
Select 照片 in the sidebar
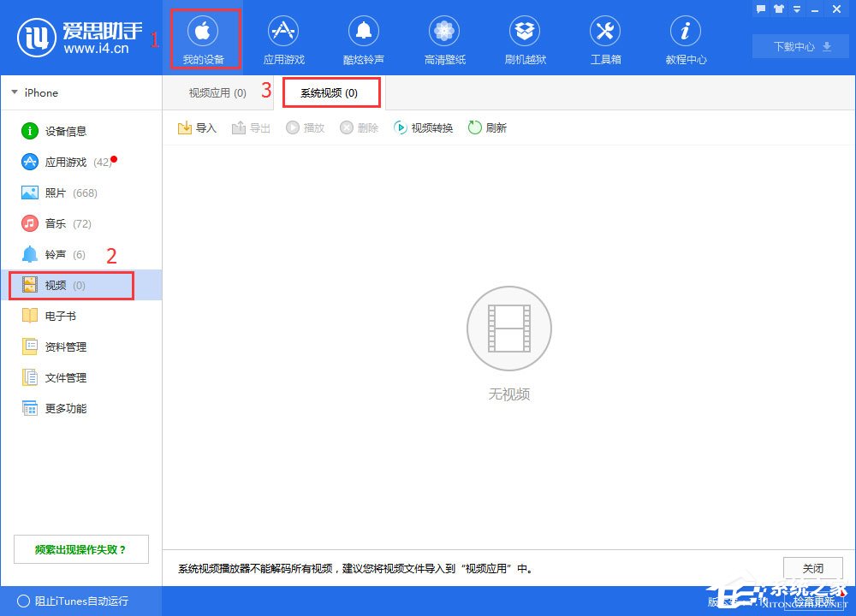56,192
